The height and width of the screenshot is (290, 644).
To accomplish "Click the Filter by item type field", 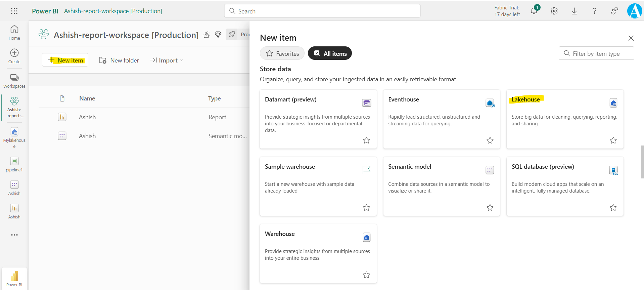I will [x=596, y=53].
